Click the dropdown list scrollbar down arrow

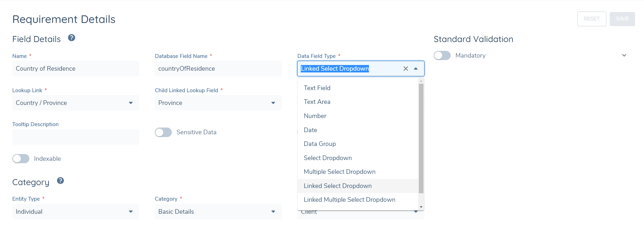pyautogui.click(x=421, y=207)
